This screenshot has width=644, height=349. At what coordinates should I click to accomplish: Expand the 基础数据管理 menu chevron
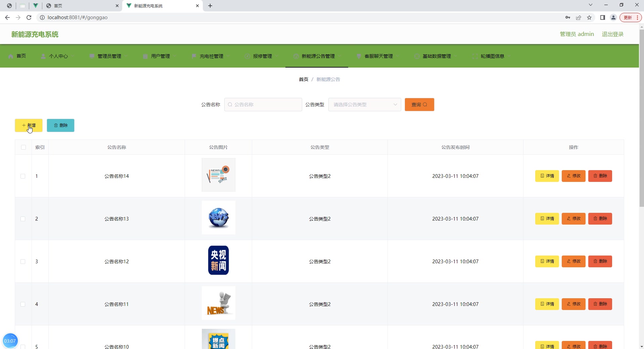coord(456,56)
